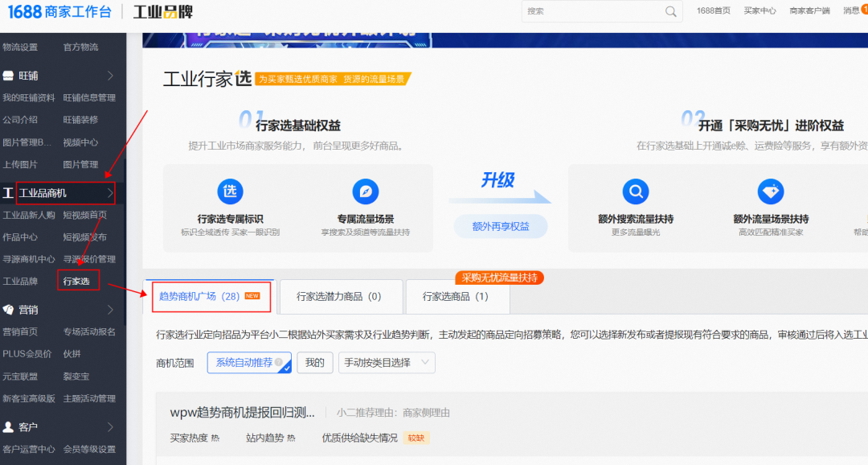Viewport: 868px width, 465px height.
Task: Click the 额外再享权益 button
Action: click(x=501, y=227)
